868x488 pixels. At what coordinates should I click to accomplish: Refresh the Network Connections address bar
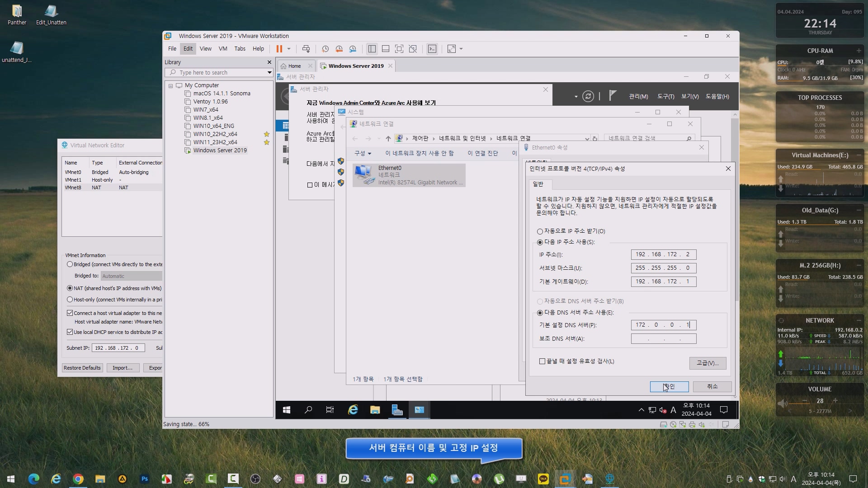(595, 139)
